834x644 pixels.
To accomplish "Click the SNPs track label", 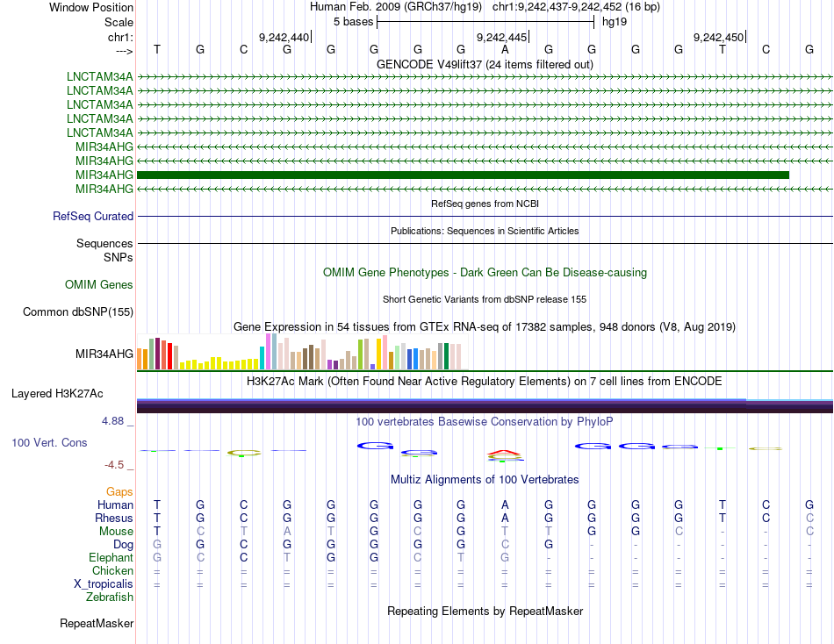I will 119,257.
